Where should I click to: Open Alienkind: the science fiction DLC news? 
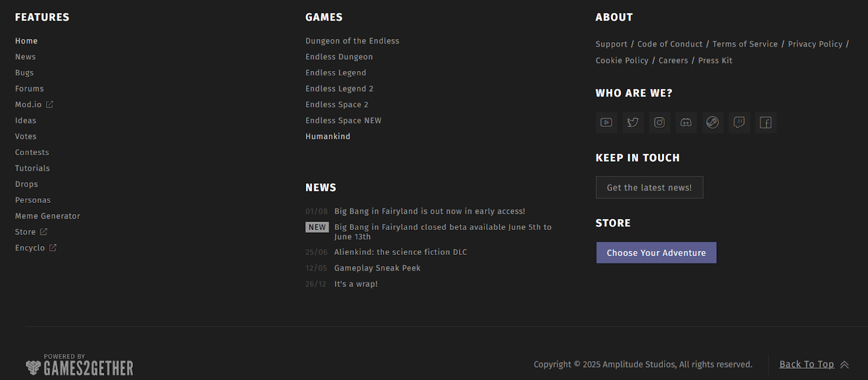coord(400,252)
